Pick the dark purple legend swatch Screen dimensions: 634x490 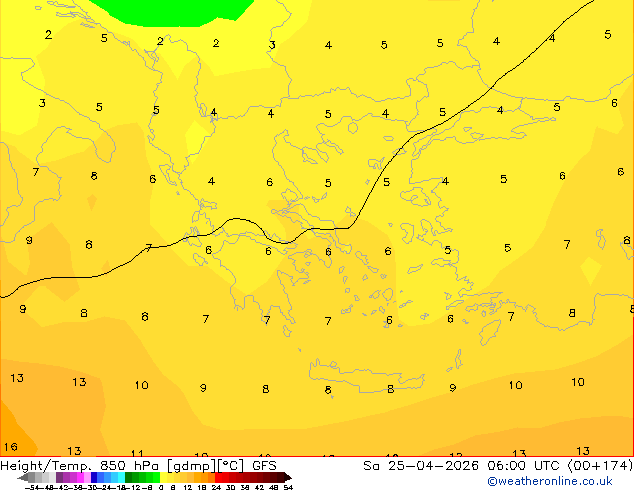click(59, 477)
